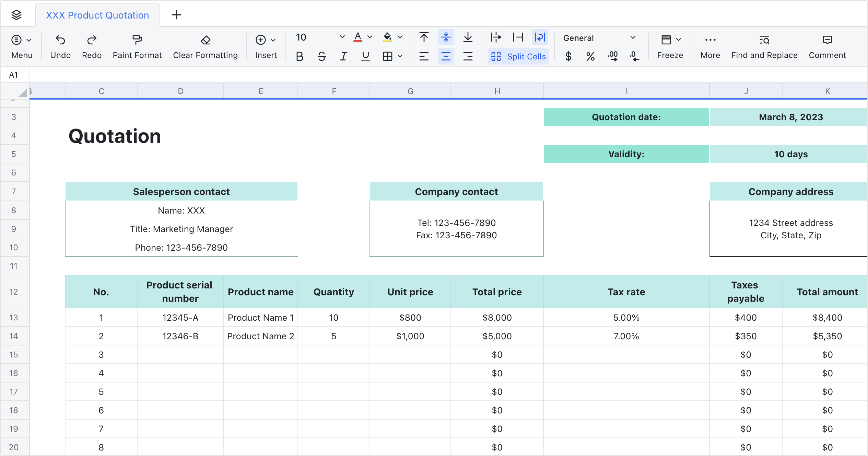Viewport: 868px width, 456px height.
Task: Click the currency format dollar icon
Action: pyautogui.click(x=568, y=56)
